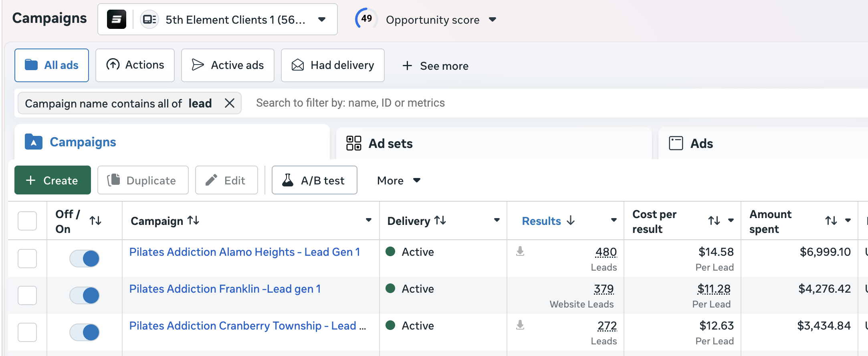Toggle off the Cranberry Township campaign
This screenshot has width=868, height=356.
[85, 332]
